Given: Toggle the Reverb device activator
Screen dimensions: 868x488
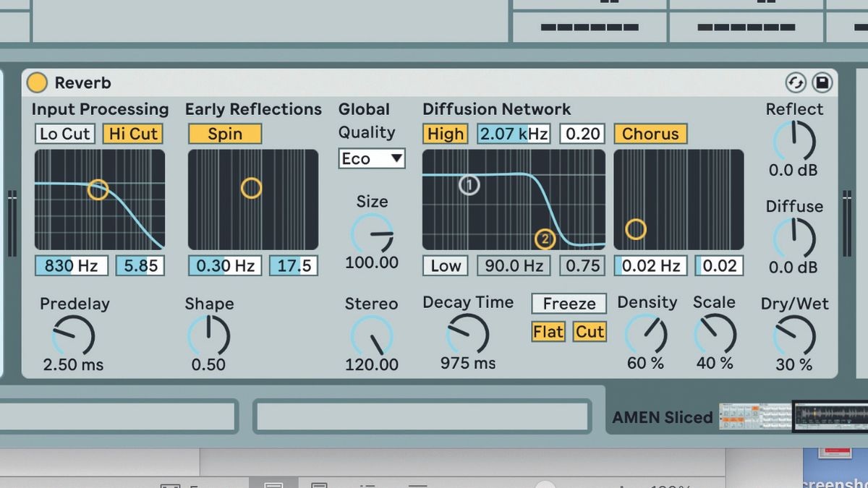Looking at the screenshot, I should click(x=37, y=82).
